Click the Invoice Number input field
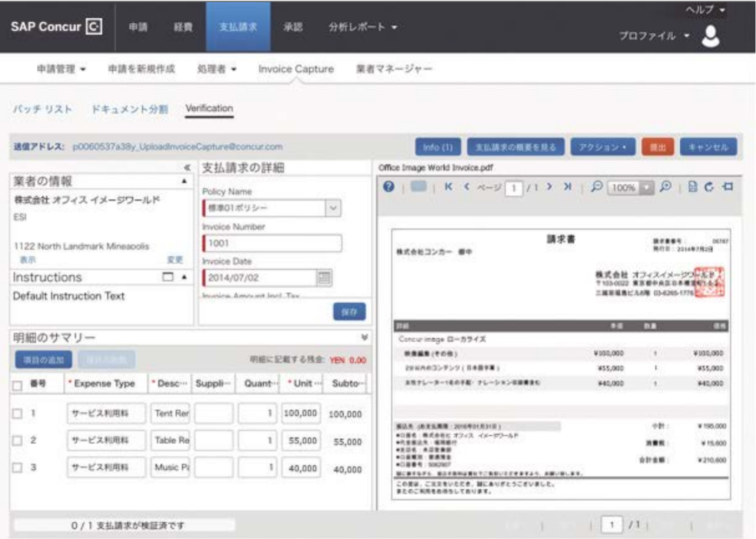Image resolution: width=756 pixels, height=539 pixels. pyautogui.click(x=273, y=243)
